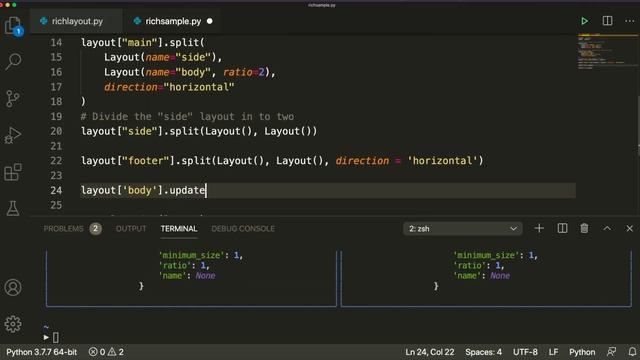640x360 pixels.
Task: Kill terminal with trash icon
Action: click(x=584, y=229)
